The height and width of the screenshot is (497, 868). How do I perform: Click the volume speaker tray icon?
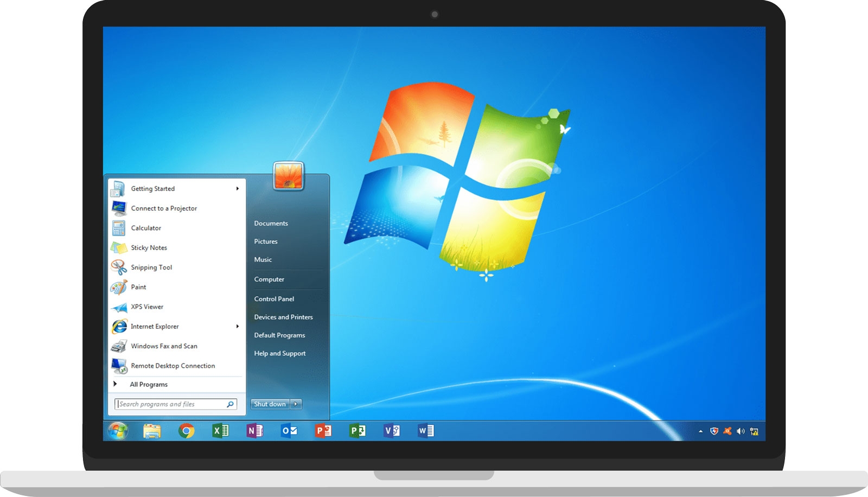pos(741,431)
